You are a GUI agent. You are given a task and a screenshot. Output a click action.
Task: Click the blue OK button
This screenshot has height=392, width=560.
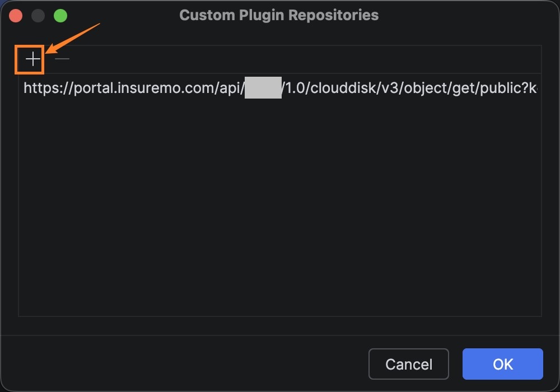(502, 364)
